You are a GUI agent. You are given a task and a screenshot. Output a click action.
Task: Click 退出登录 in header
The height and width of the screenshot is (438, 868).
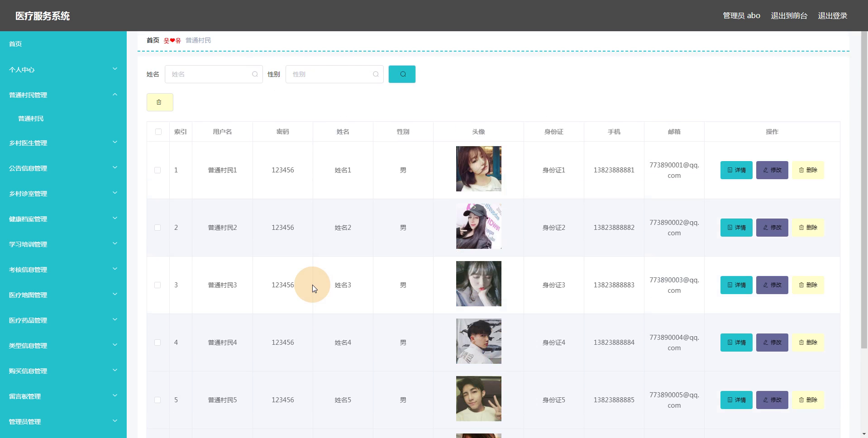tap(832, 15)
